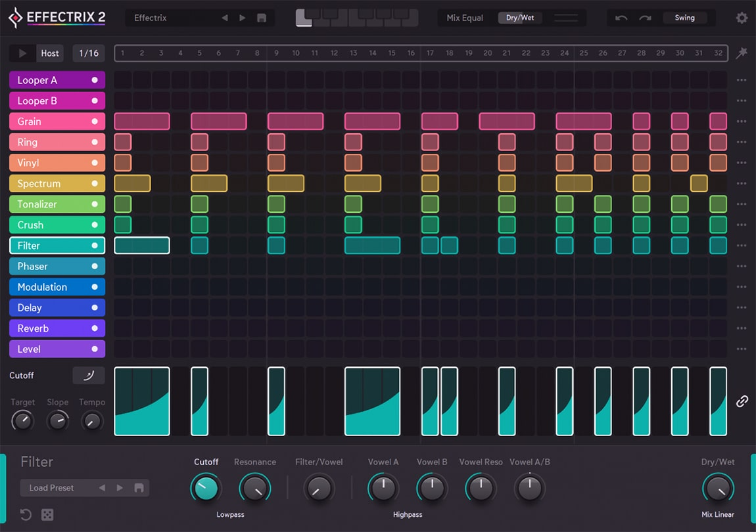Open the Load Preset dropdown
The image size is (756, 532).
coord(53,488)
